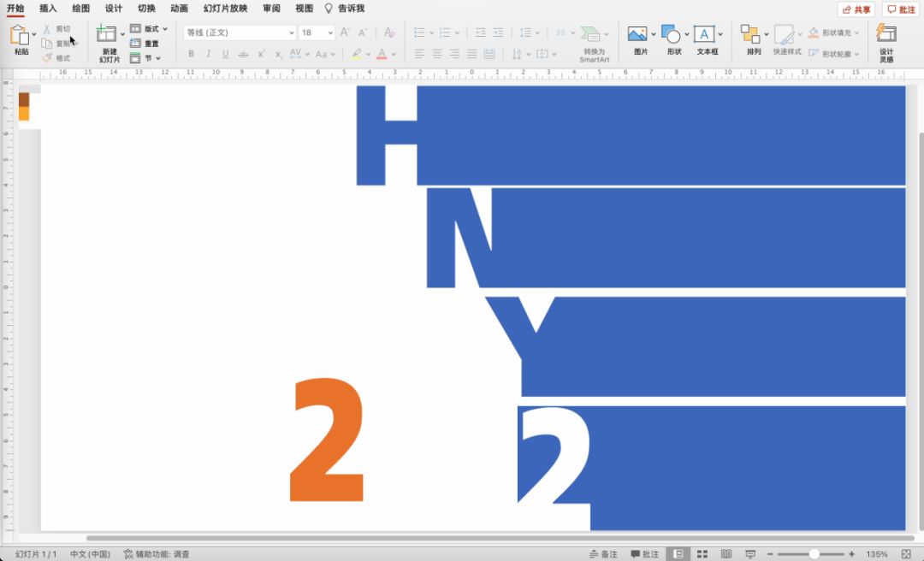Click the Paste (粘贴) clipboard icon

[20, 36]
